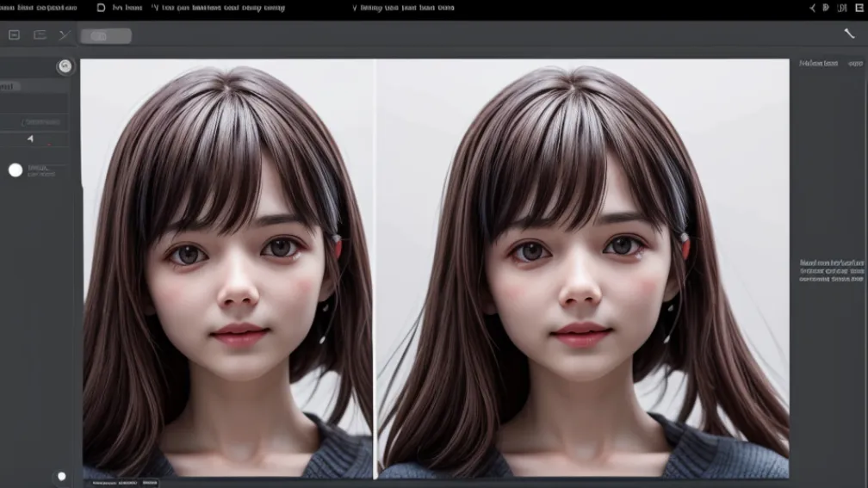Click the document icon in the top menu bar

[x=101, y=8]
